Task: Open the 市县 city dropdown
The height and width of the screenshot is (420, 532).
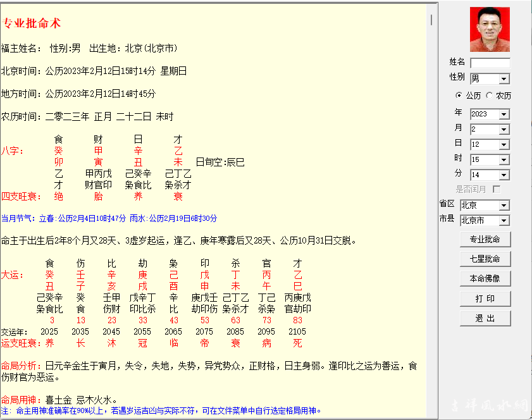Action: pyautogui.click(x=504, y=221)
